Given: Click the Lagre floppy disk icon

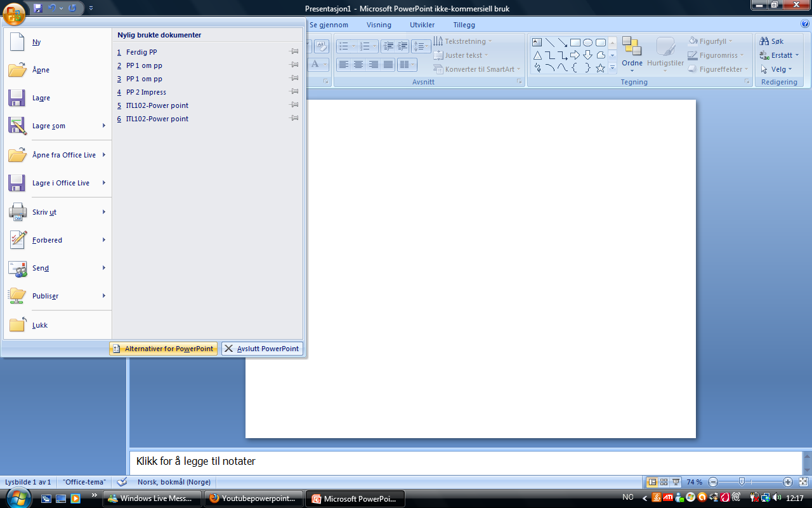Looking at the screenshot, I should 17,98.
